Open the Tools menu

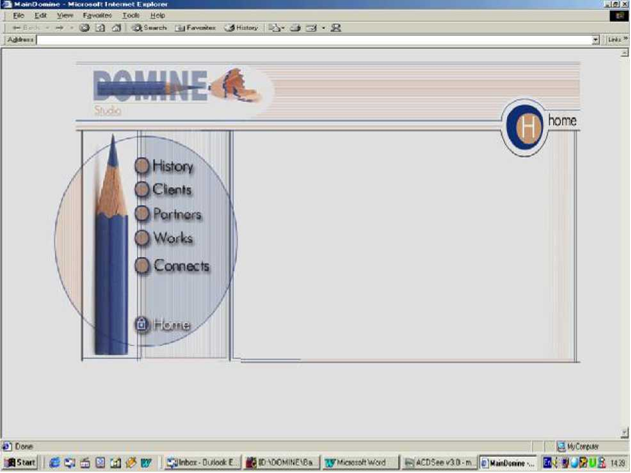pyautogui.click(x=131, y=15)
